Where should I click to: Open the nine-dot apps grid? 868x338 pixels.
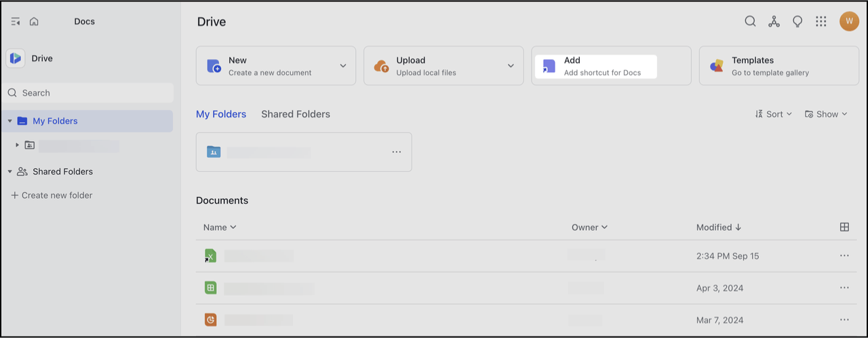[x=821, y=22]
